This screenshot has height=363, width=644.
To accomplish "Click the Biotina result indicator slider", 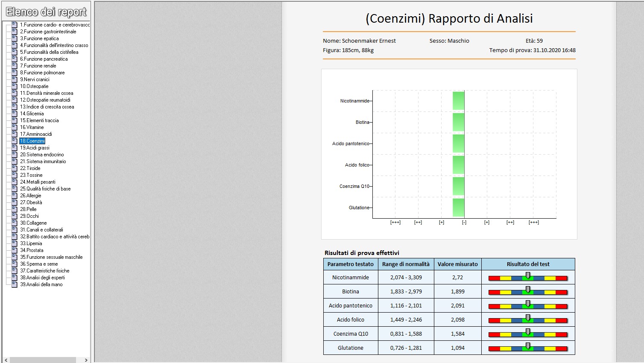I will (x=528, y=292).
